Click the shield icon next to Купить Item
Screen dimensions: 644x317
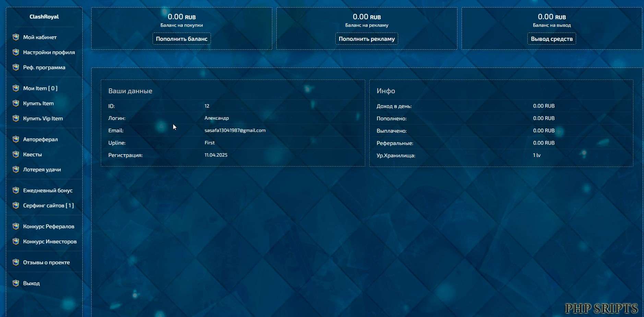[16, 103]
